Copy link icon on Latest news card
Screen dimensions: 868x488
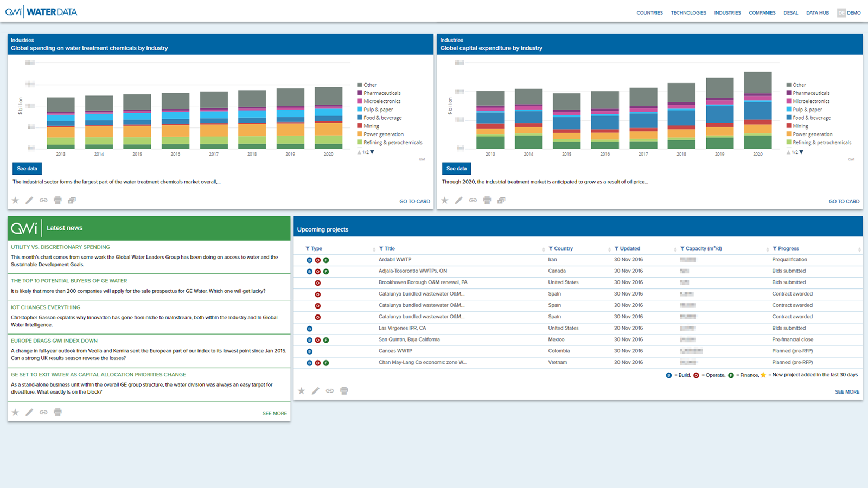[x=43, y=413]
